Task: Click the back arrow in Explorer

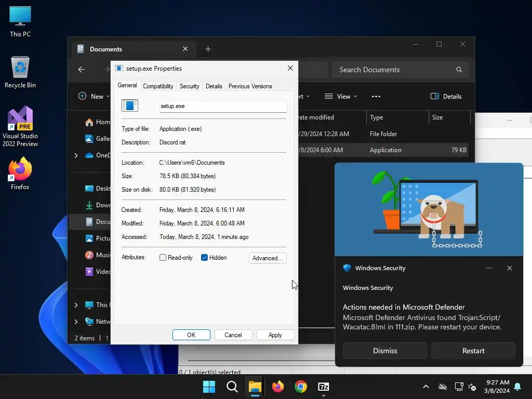Action: coord(82,70)
